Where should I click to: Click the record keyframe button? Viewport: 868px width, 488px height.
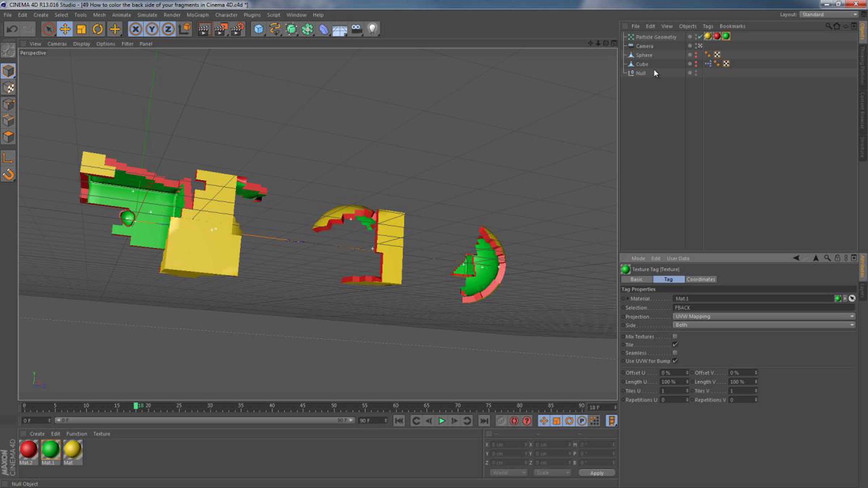[501, 421]
